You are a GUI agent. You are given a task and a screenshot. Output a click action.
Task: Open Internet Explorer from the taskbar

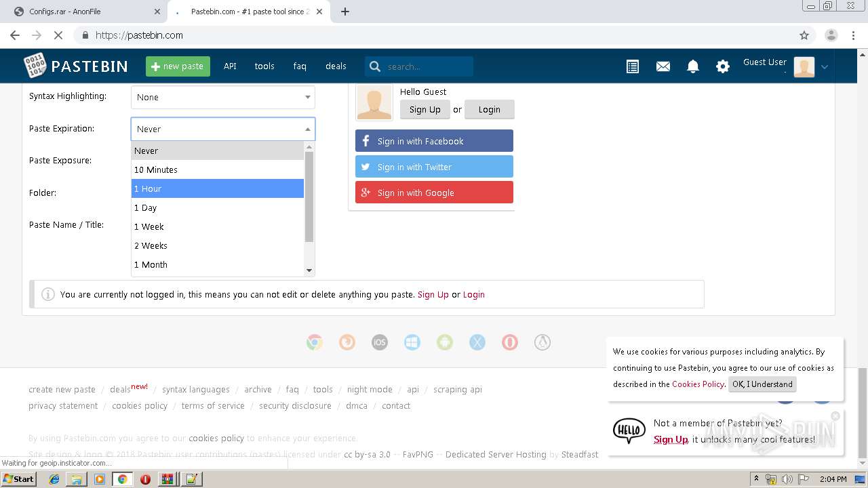tap(54, 479)
